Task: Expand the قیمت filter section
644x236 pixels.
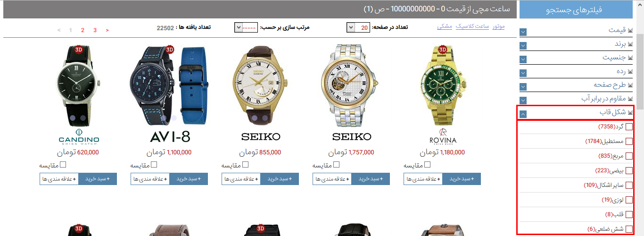Action: click(523, 32)
